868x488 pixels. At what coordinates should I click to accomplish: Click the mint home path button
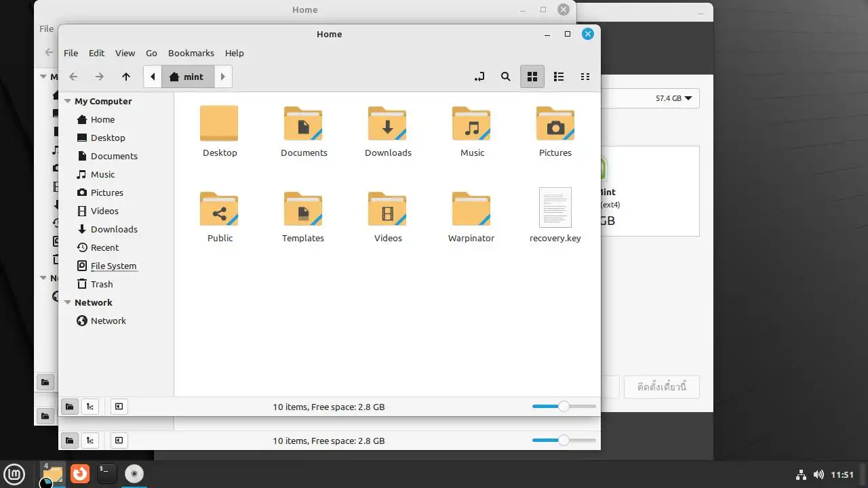point(188,77)
